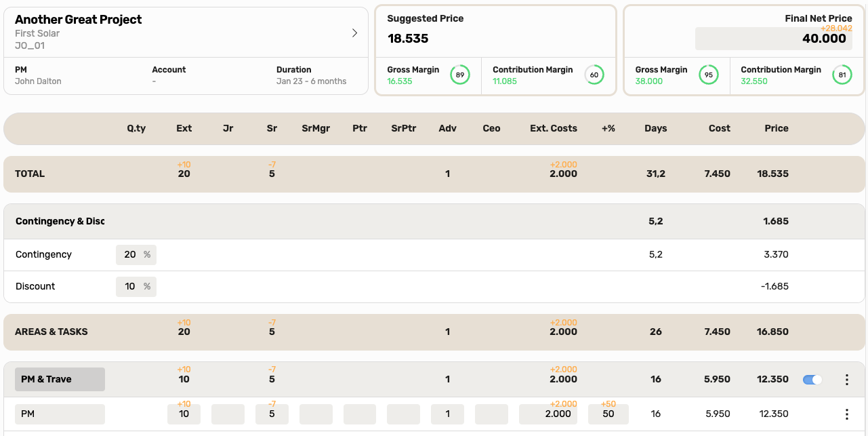Click the empty Jr field in PM row
The height and width of the screenshot is (436, 868).
[x=228, y=414]
